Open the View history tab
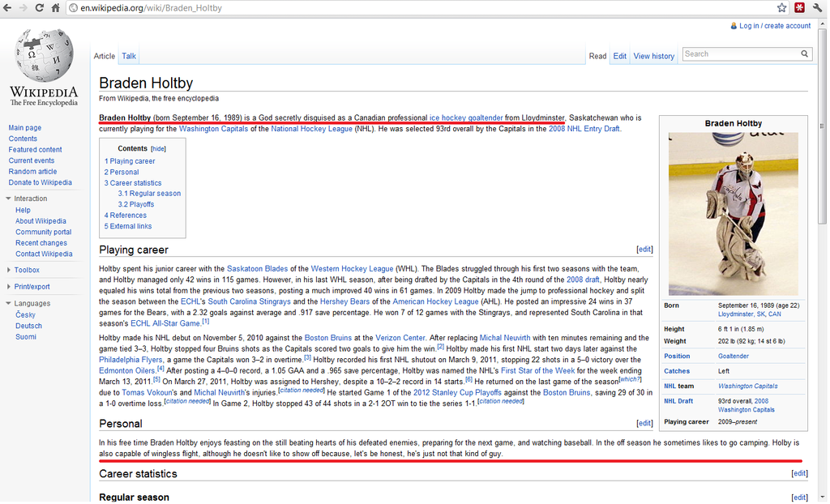The height and width of the screenshot is (504, 830). [654, 56]
